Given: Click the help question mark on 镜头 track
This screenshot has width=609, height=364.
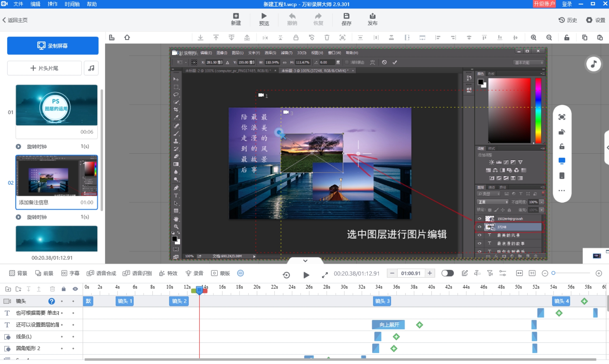Looking at the screenshot, I should 52,301.
